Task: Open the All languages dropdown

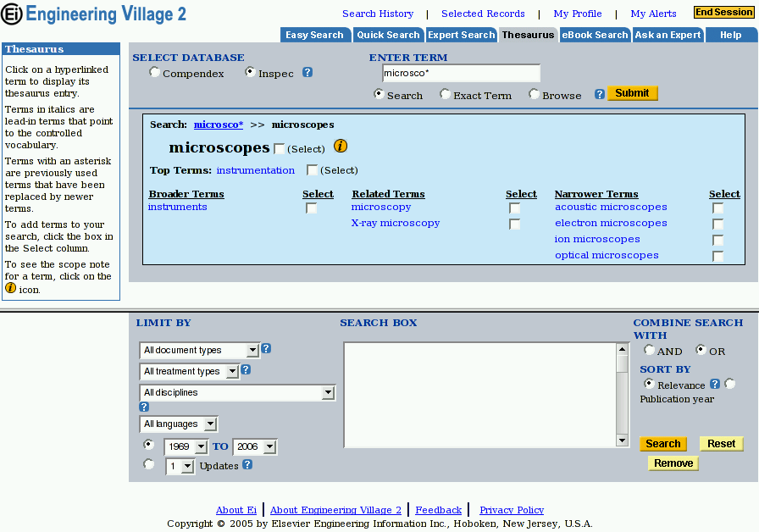Action: tap(179, 424)
